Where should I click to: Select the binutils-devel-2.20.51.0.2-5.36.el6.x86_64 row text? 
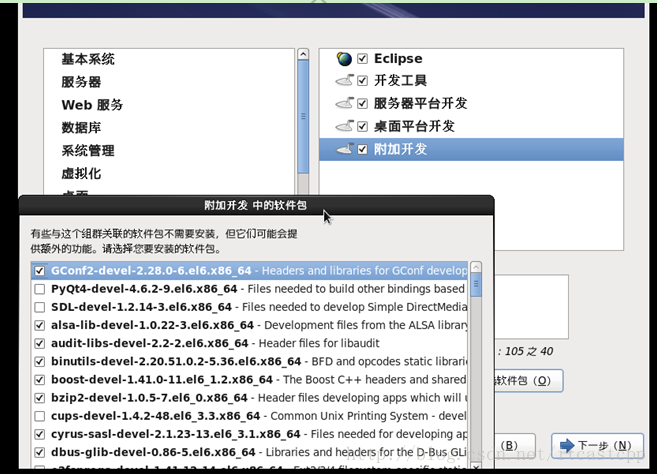(176, 362)
